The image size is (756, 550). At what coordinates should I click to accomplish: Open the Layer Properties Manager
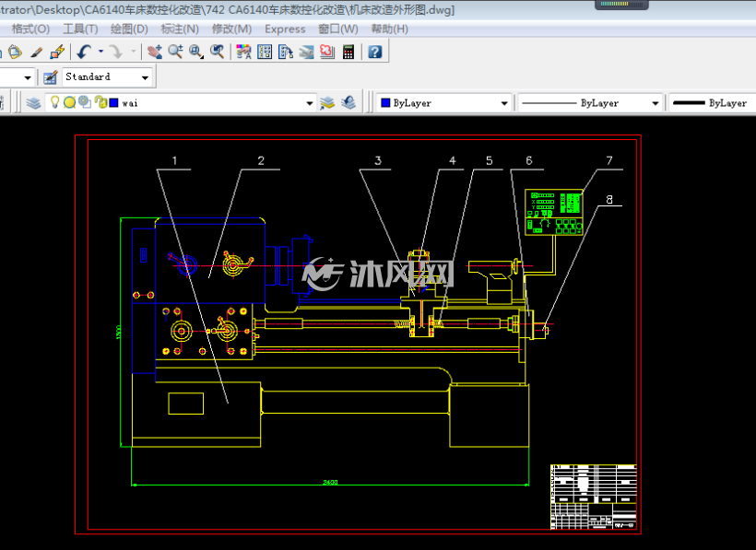tap(33, 102)
